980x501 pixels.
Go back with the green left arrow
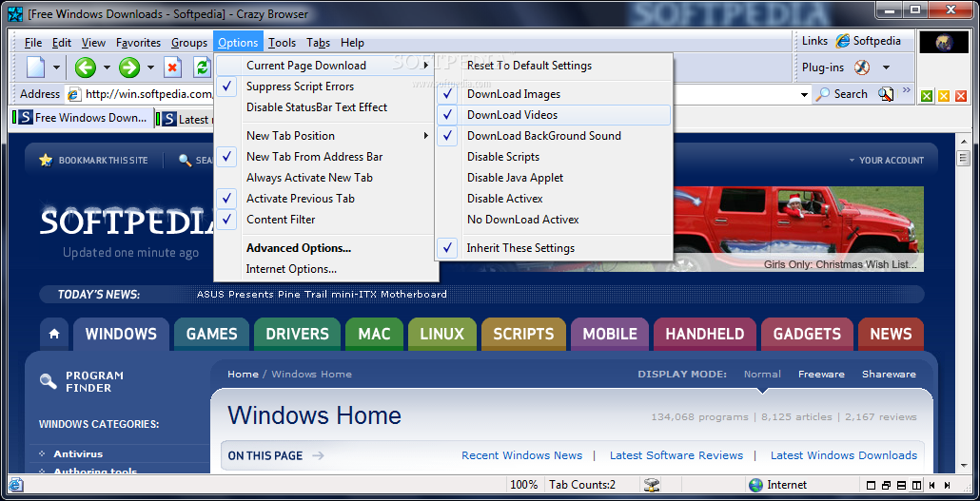pos(85,67)
